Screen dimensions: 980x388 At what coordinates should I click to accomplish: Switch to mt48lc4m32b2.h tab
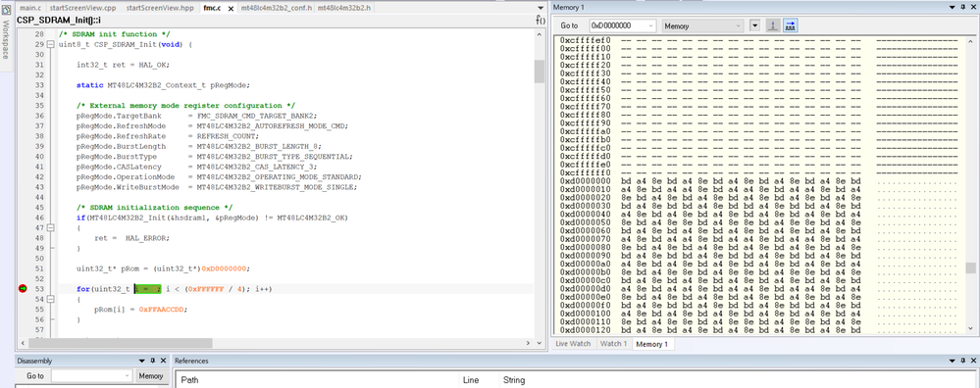(343, 8)
